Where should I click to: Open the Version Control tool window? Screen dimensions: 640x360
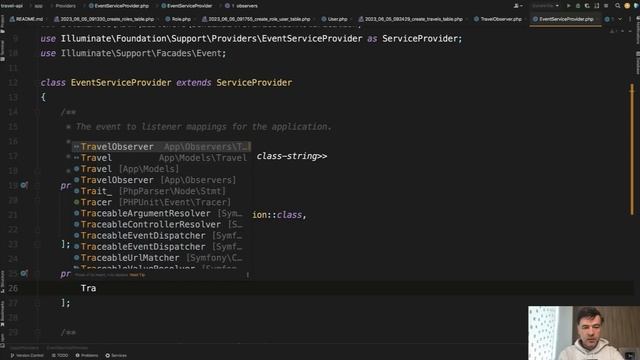pos(27,356)
